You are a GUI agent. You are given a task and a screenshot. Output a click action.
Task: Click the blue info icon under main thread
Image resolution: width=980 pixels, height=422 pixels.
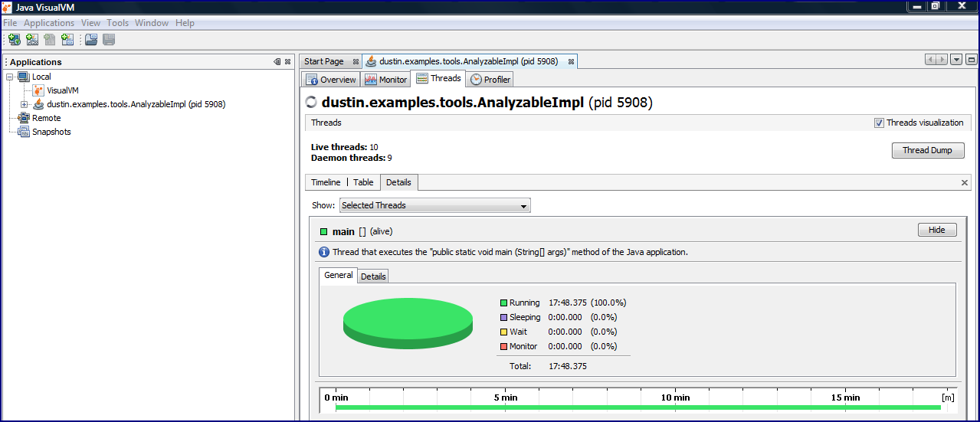(324, 252)
